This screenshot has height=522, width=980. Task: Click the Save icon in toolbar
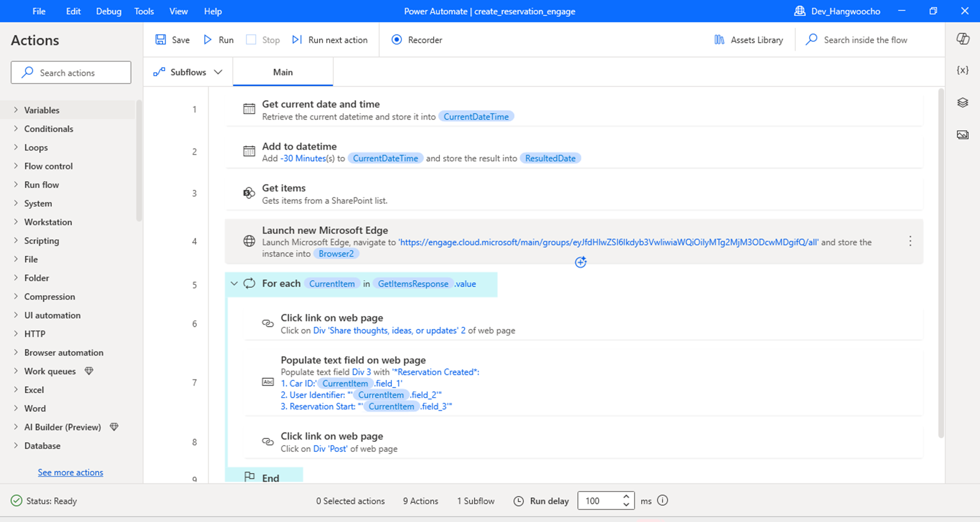tap(161, 40)
